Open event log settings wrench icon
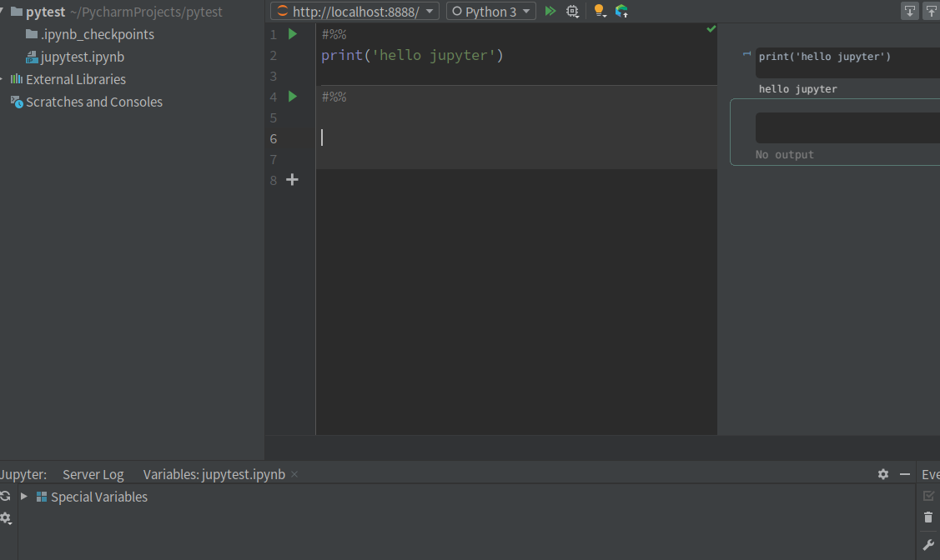 (928, 544)
